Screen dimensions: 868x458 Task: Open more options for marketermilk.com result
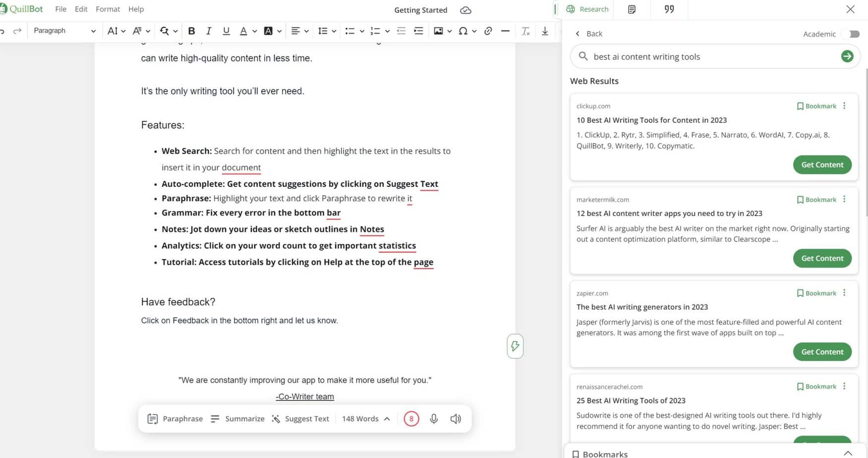(844, 199)
